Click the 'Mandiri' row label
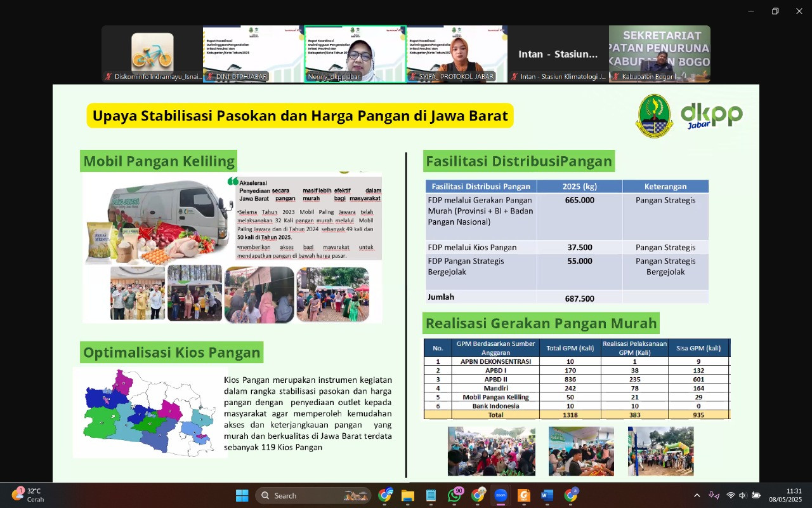This screenshot has width=812, height=508. [495, 388]
